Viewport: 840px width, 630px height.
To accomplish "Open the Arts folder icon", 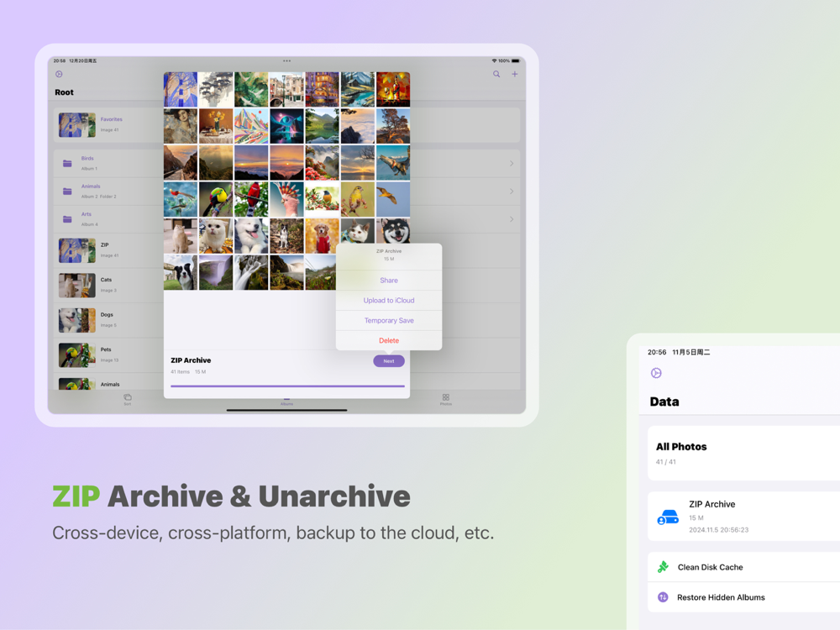I will click(x=67, y=219).
